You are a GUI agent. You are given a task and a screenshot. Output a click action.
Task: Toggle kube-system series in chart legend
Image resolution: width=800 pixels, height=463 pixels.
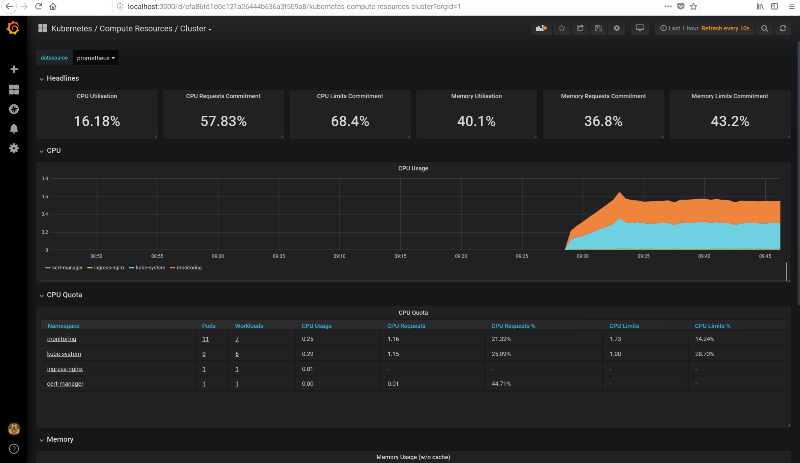tap(151, 268)
